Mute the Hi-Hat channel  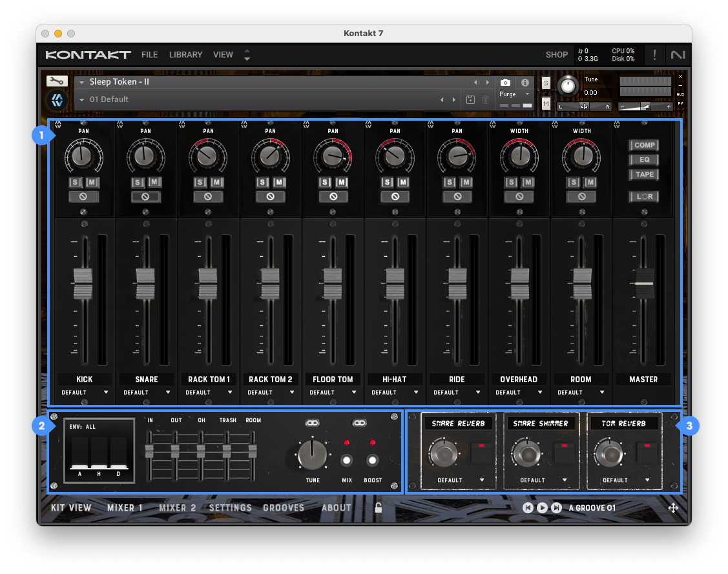(x=403, y=183)
